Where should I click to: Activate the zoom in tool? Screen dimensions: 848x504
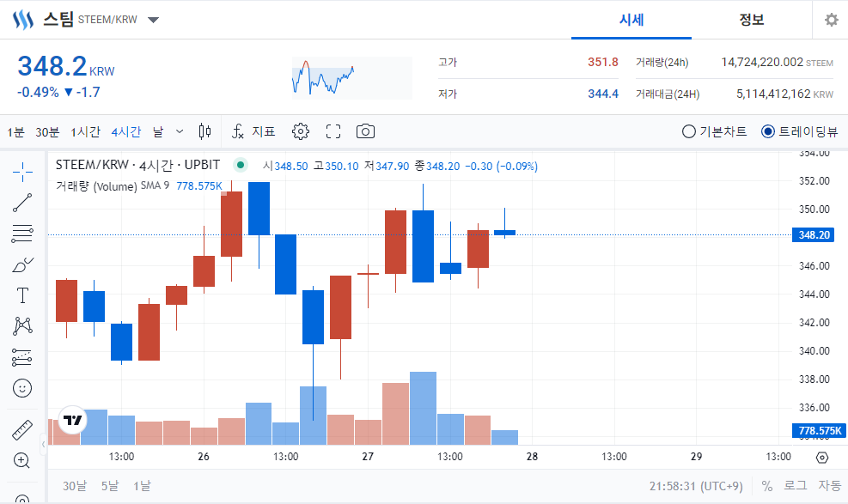tap(21, 461)
